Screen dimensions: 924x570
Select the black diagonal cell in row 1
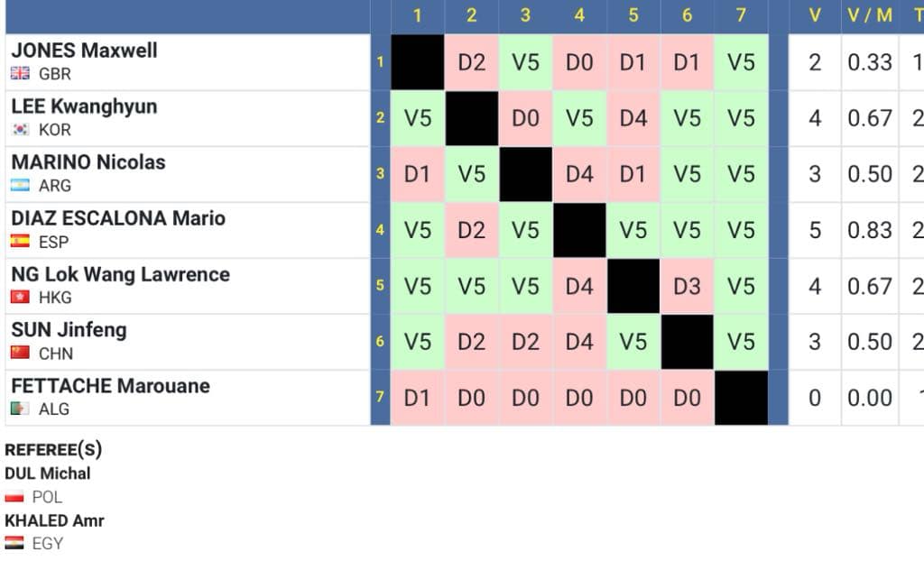click(417, 62)
